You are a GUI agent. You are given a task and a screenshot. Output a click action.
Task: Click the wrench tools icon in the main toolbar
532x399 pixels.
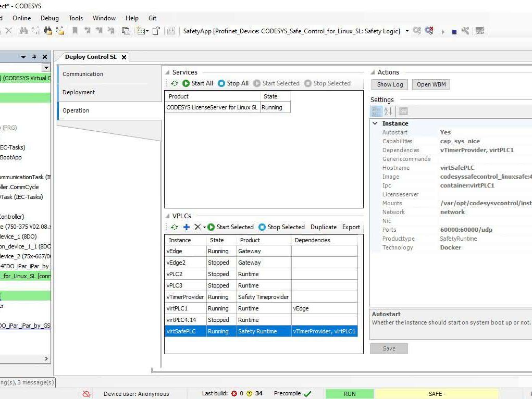(465, 31)
